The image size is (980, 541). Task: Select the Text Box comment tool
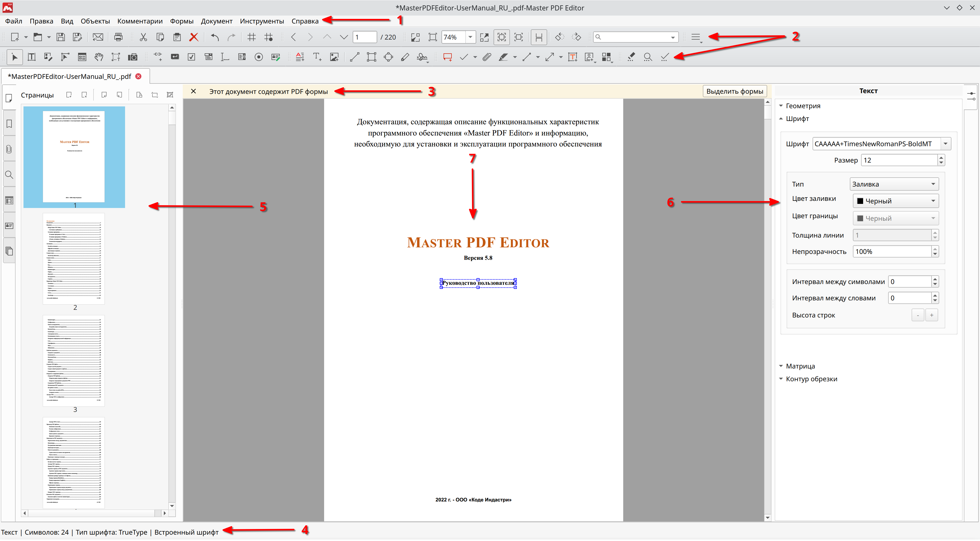[572, 57]
